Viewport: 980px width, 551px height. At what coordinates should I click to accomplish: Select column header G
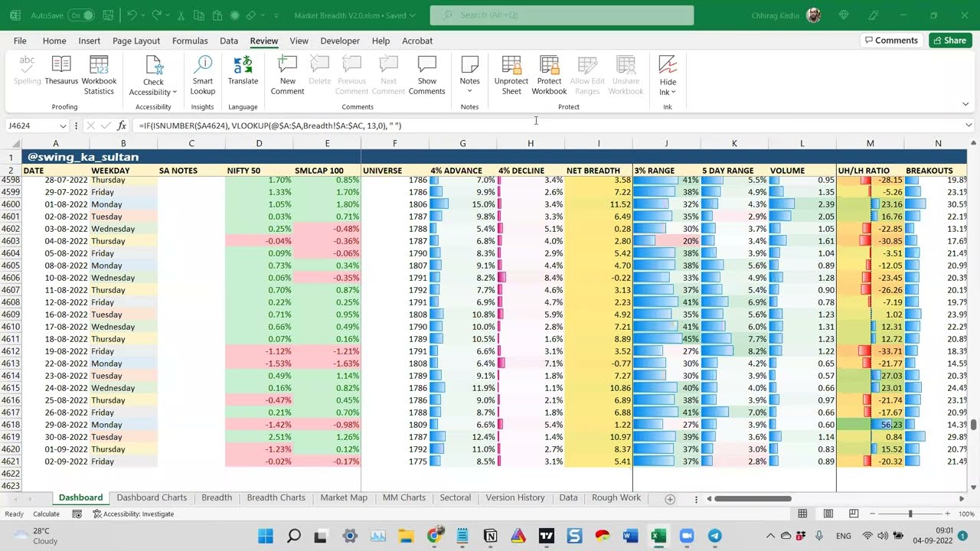(462, 143)
